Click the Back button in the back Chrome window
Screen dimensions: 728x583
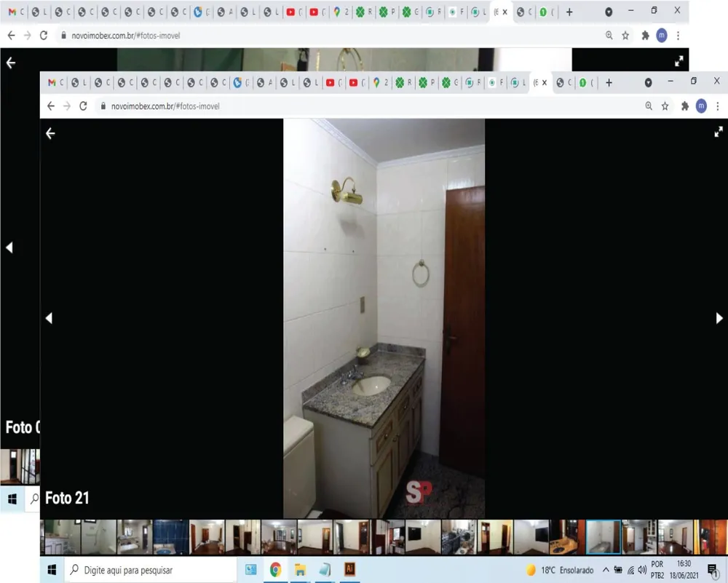[11, 35]
